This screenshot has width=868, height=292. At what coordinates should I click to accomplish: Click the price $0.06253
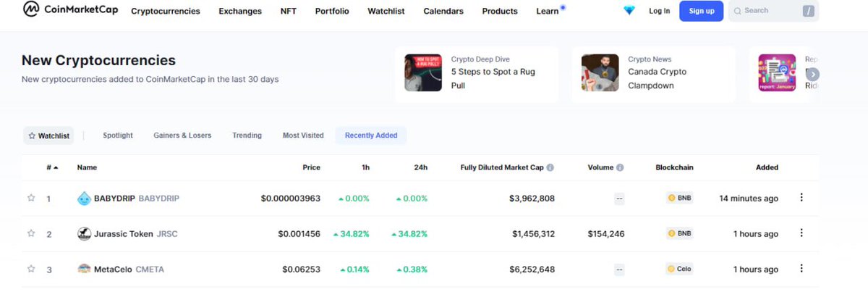click(x=302, y=269)
